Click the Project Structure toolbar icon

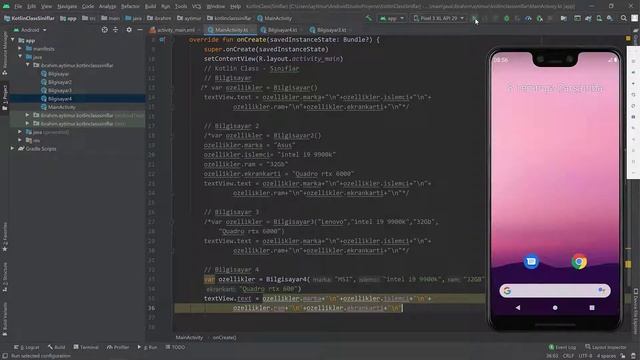(564, 18)
